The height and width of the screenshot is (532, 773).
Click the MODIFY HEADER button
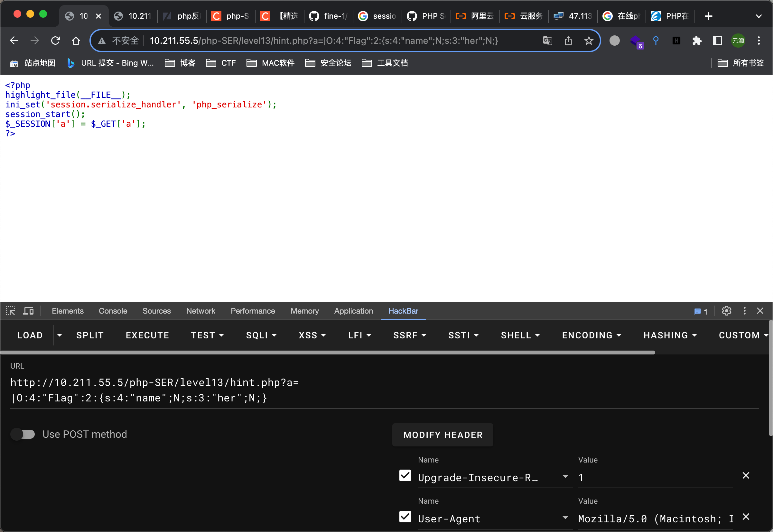tap(443, 435)
